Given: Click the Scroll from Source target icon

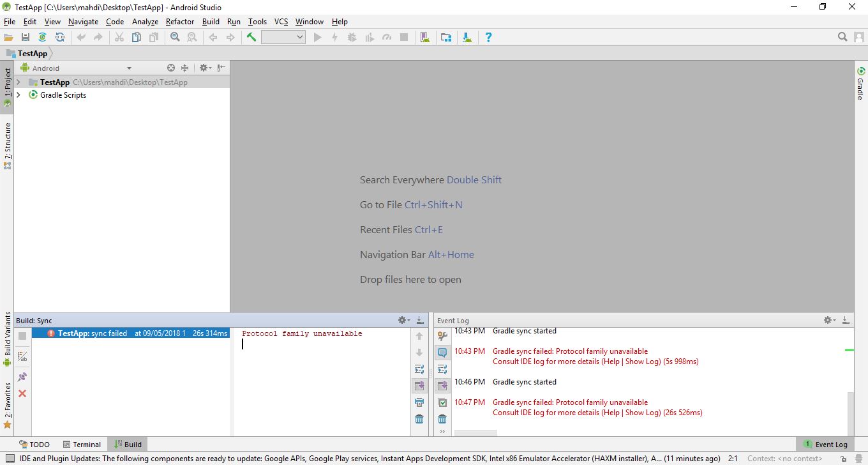Looking at the screenshot, I should (x=170, y=68).
